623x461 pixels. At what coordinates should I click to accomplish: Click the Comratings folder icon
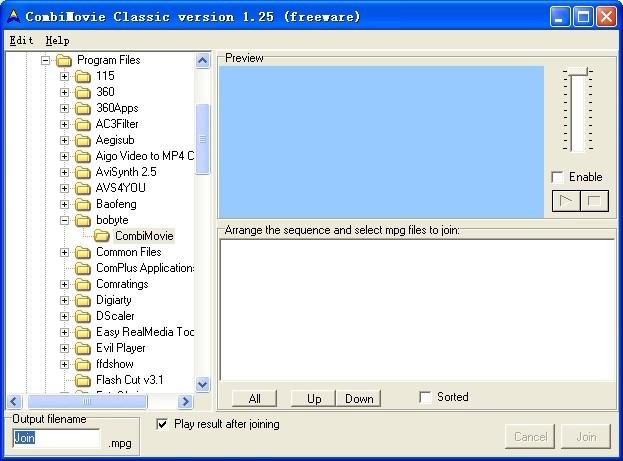83,284
